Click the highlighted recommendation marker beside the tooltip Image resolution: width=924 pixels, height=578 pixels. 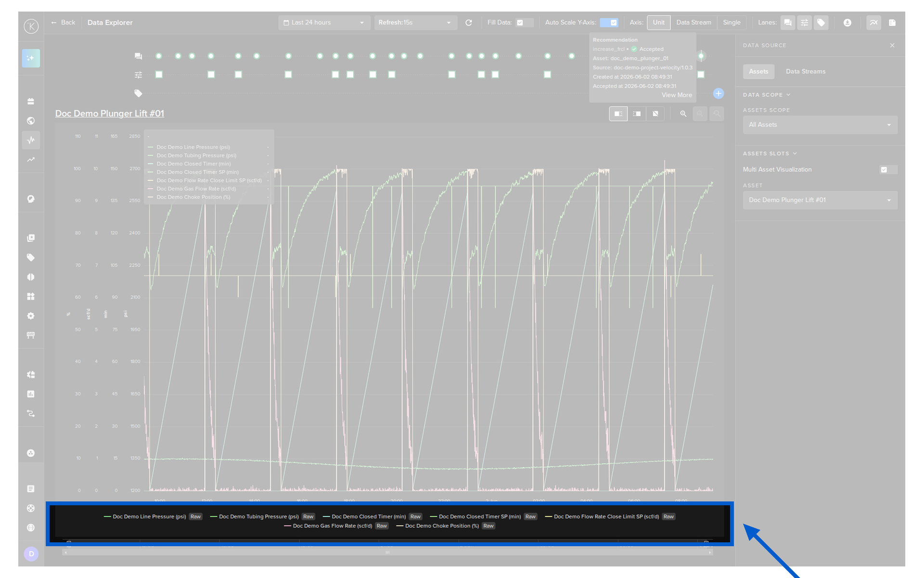coord(701,56)
